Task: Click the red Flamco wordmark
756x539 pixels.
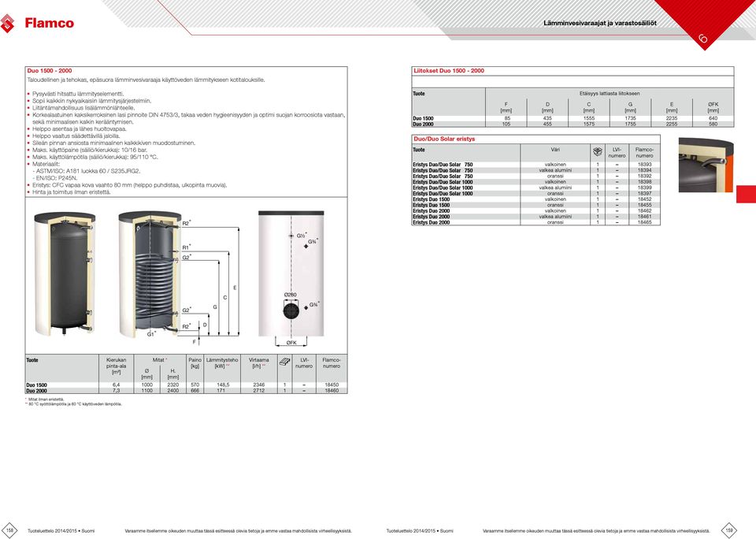Action: pyautogui.click(x=49, y=23)
